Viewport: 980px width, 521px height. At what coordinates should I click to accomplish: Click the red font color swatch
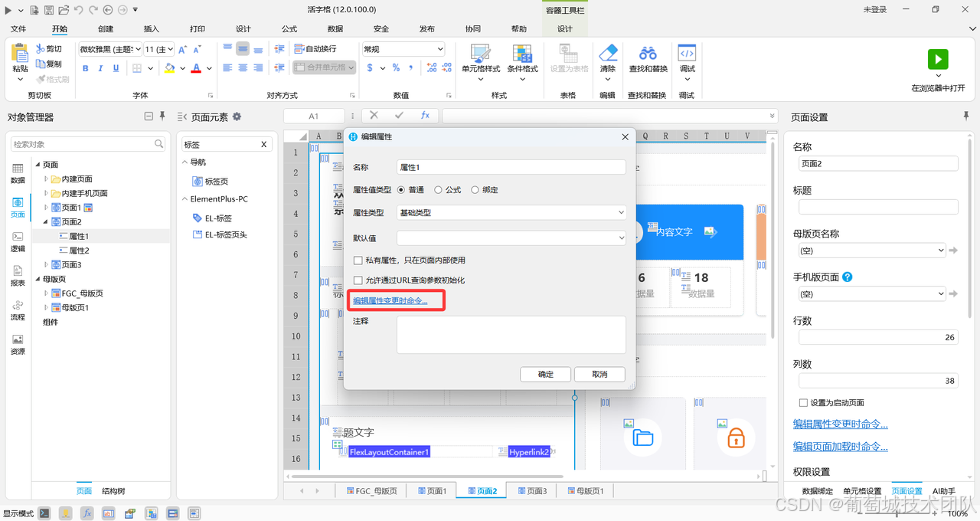pyautogui.click(x=196, y=68)
